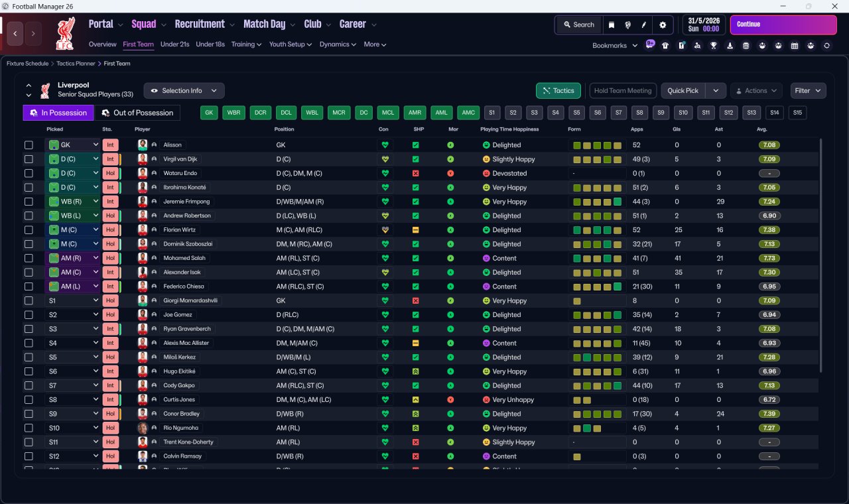
Task: Open the globe world icon in top bar
Action: [x=627, y=25]
